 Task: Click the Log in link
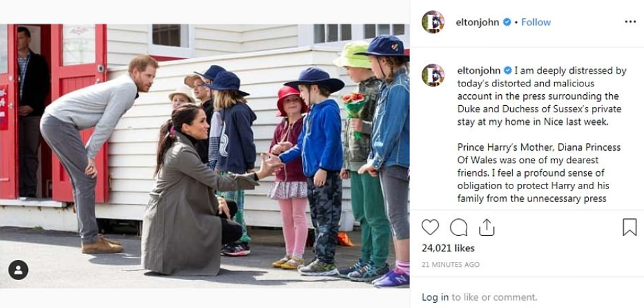435,298
